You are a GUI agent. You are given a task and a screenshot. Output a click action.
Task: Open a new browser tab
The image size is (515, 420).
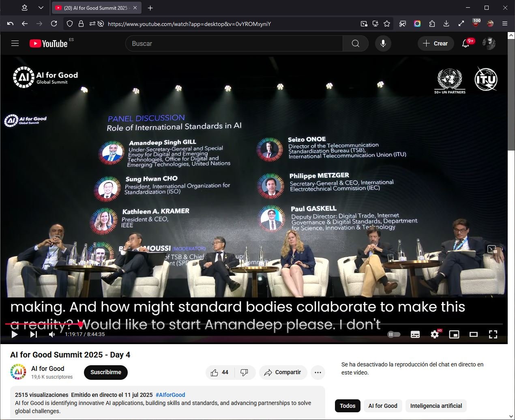(150, 8)
